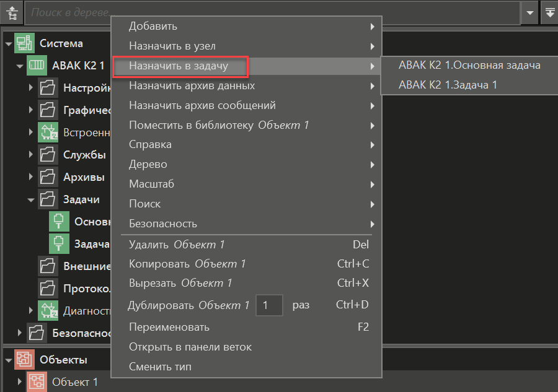Assign to АВАК К2 1.Основная задача
This screenshot has height=392, width=558.
470,66
